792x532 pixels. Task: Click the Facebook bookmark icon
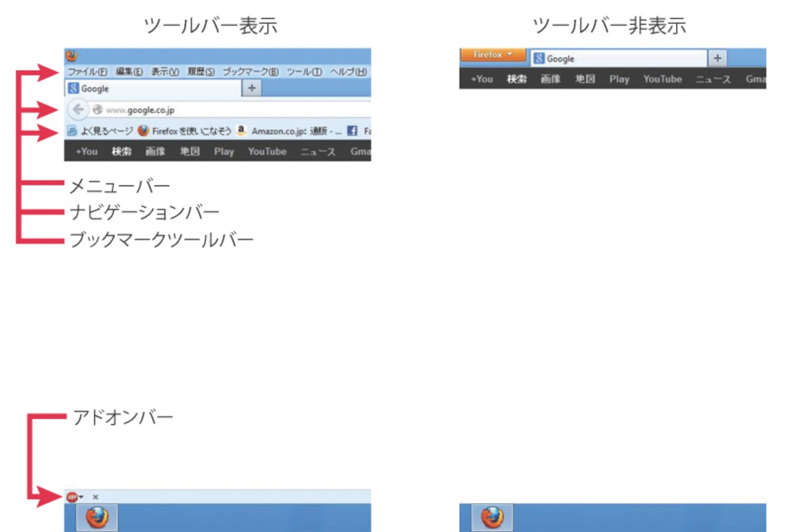(352, 131)
